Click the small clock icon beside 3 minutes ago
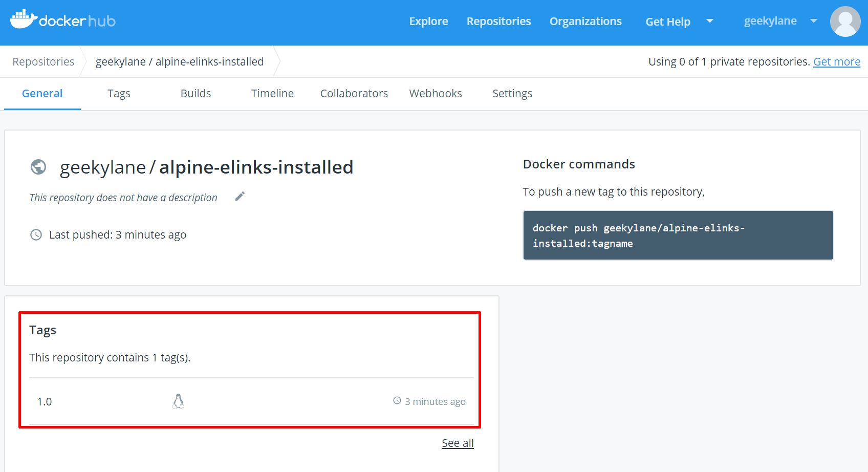This screenshot has width=868, height=472. (397, 400)
